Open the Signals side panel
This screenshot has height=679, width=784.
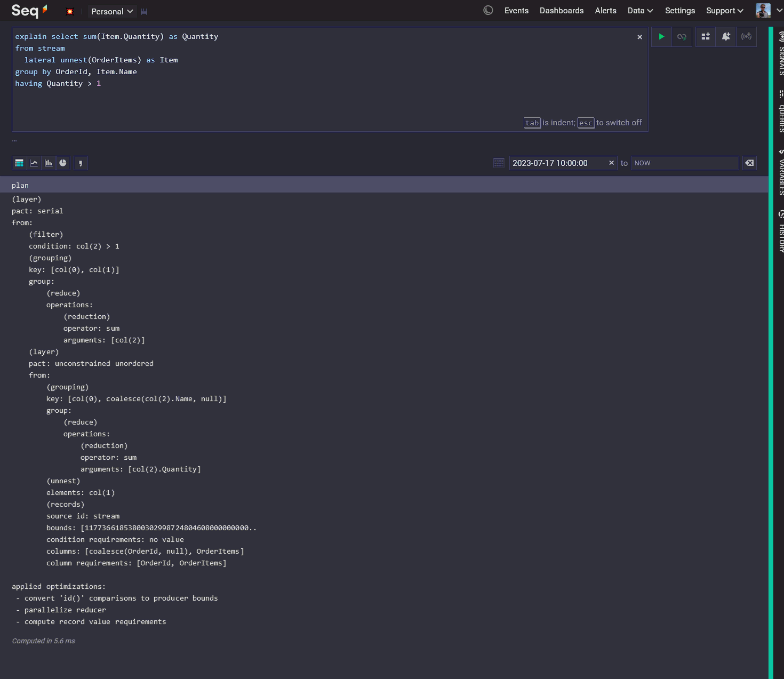[781, 53]
